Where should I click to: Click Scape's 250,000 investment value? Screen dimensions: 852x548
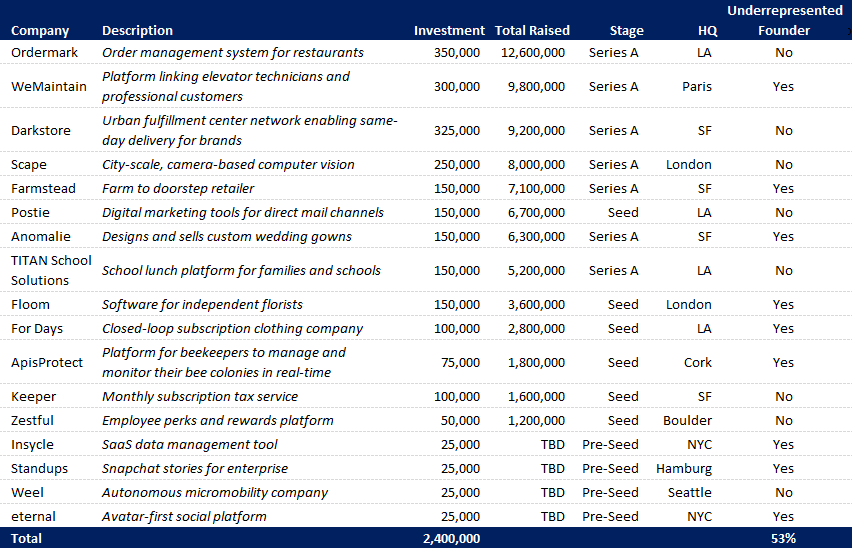point(457,165)
